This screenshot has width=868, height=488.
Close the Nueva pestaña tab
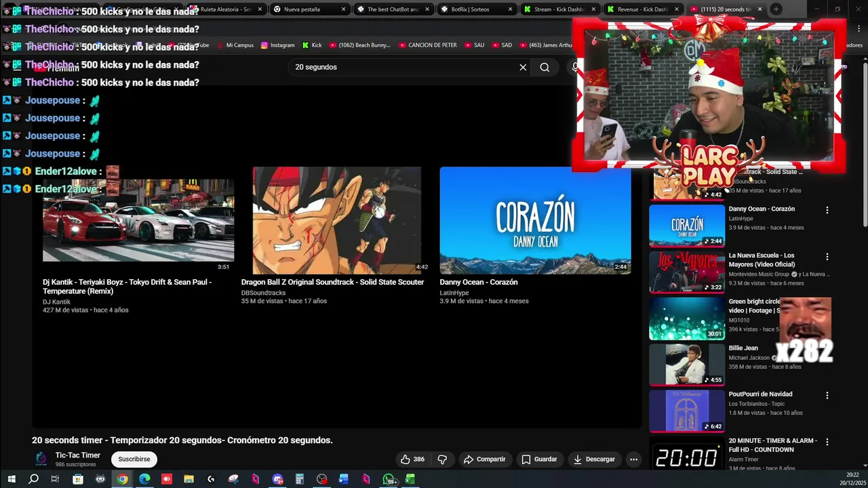pos(343,9)
